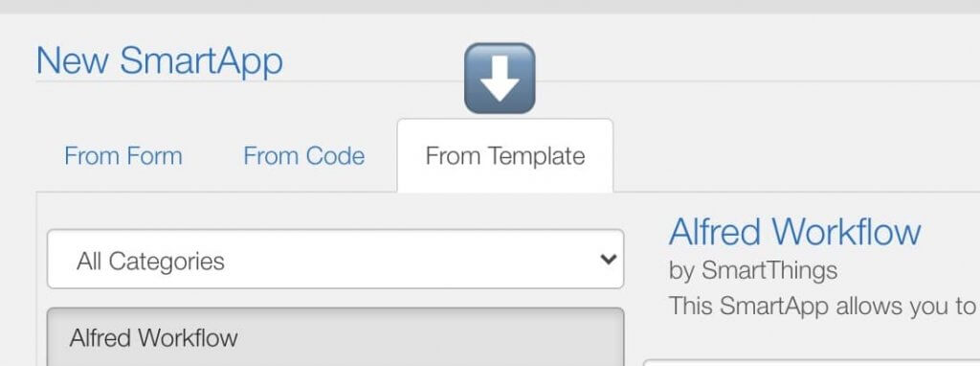
Task: Click the white arrow inside the blue square
Action: (x=500, y=79)
